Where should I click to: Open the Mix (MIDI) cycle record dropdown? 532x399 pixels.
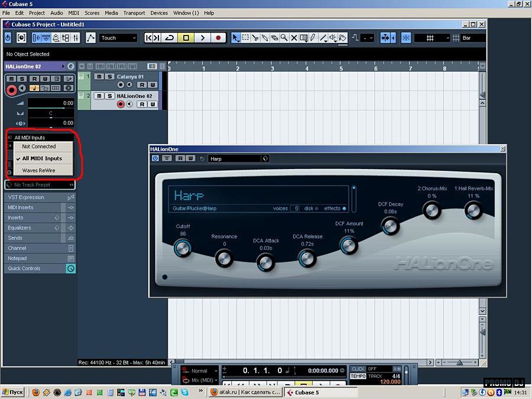click(204, 380)
